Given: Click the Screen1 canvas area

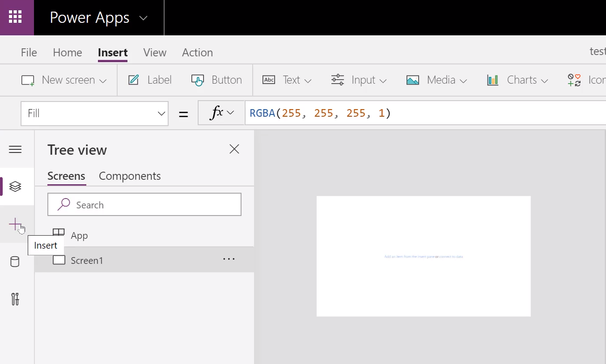Looking at the screenshot, I should tap(424, 256).
